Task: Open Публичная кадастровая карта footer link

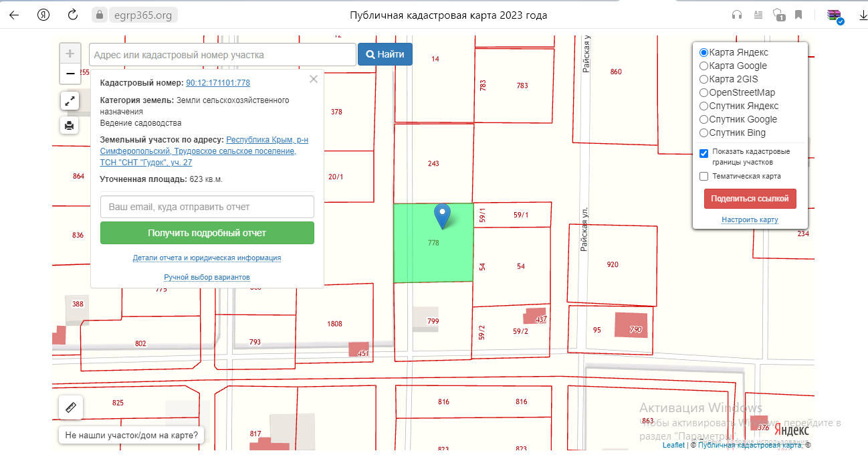Action: [x=750, y=445]
